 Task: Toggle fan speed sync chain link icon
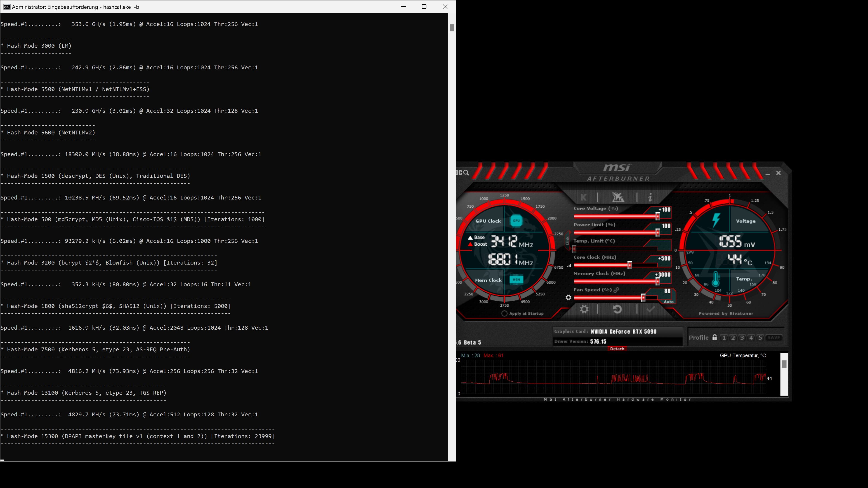616,290
